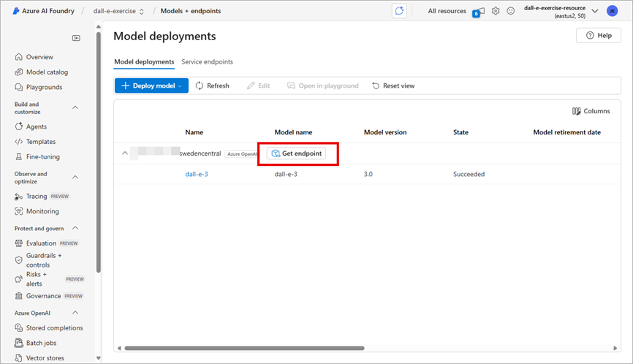Open Columns chooser
Screen dimensions: 633x364
[591, 111]
